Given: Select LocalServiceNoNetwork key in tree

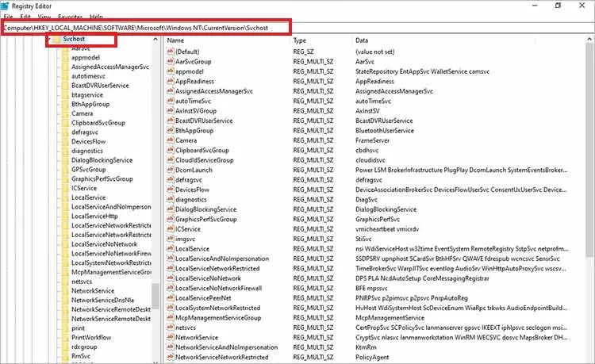Looking at the screenshot, I should coord(105,244).
